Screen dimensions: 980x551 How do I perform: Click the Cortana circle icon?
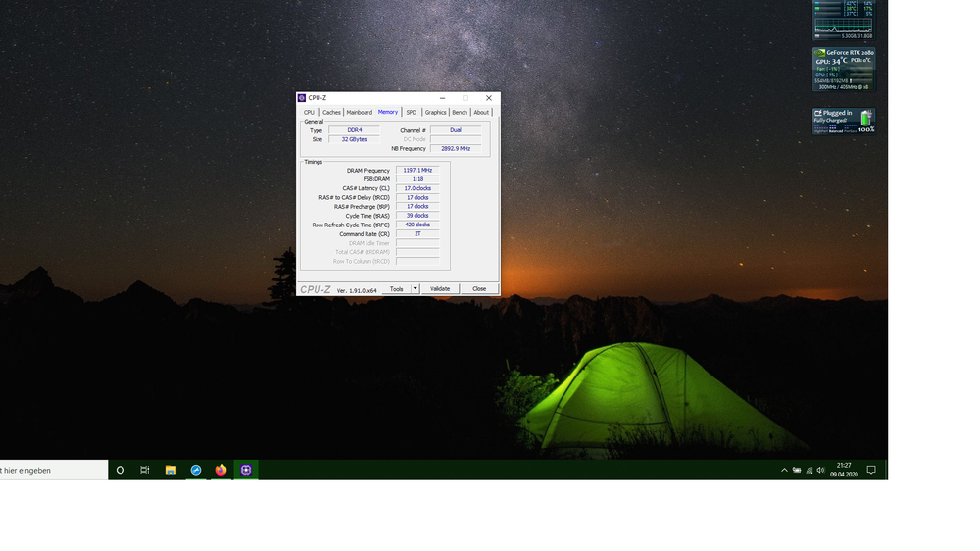coord(121,471)
